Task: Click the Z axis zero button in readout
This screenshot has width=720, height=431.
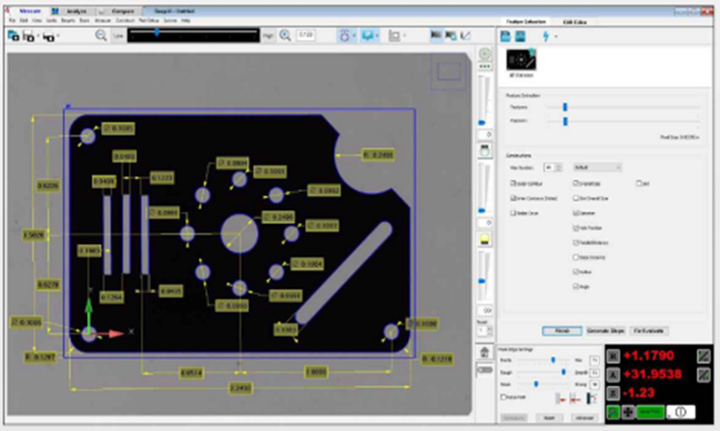Action: (613, 393)
